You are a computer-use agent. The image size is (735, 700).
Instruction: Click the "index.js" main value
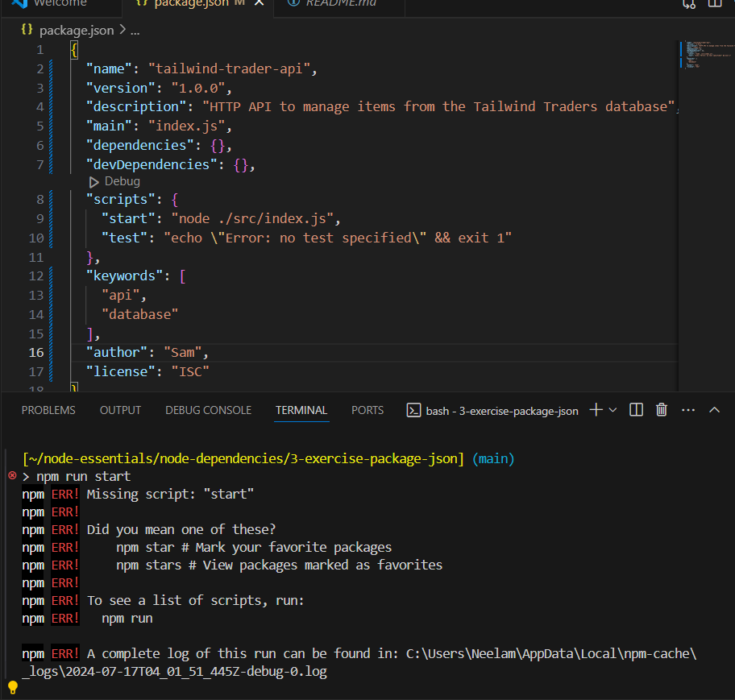pos(186,126)
